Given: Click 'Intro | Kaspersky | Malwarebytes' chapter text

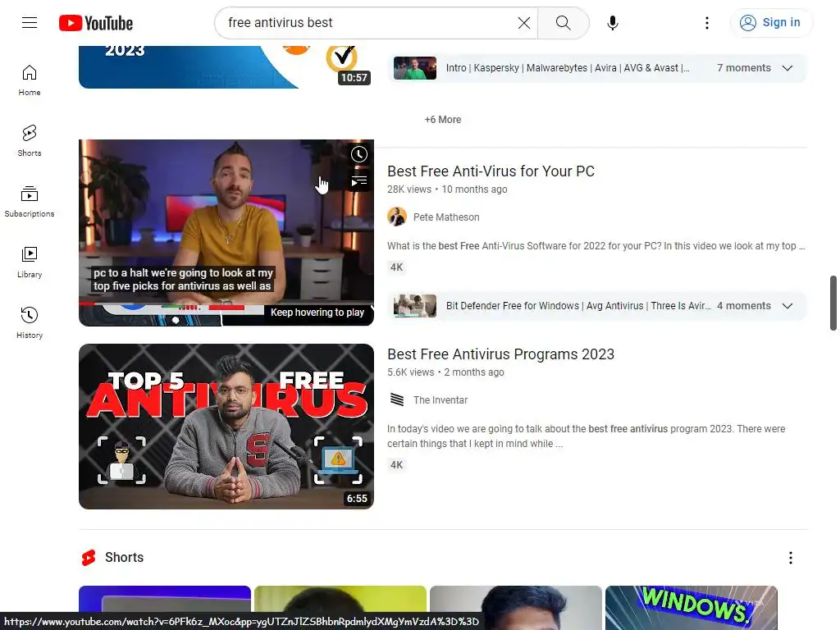Looking at the screenshot, I should click(568, 68).
